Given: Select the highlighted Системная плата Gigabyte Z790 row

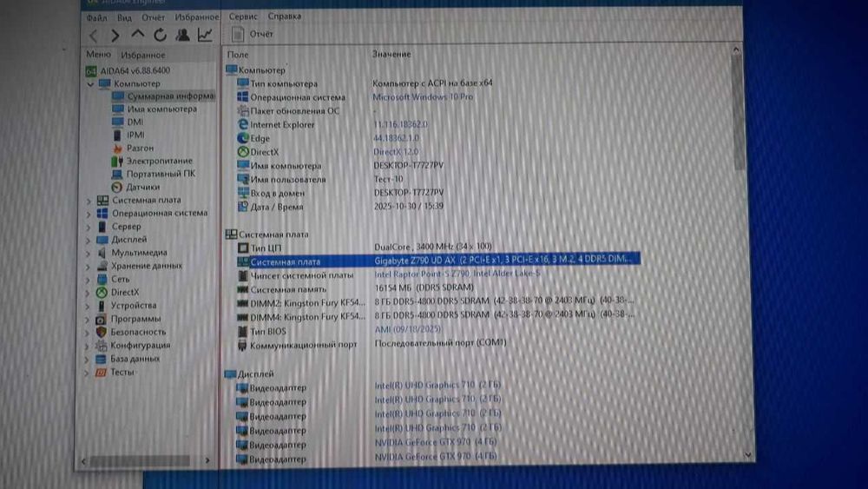Looking at the screenshot, I should point(437,261).
